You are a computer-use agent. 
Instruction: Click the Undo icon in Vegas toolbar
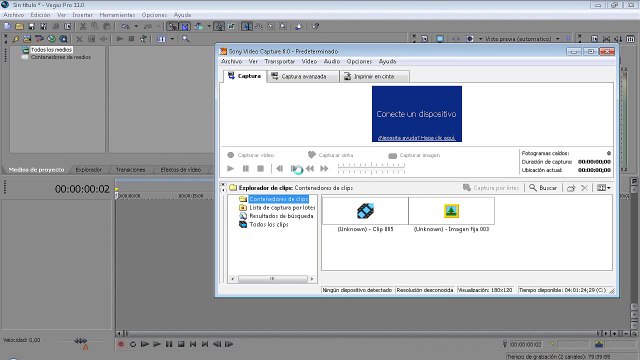(x=125, y=26)
